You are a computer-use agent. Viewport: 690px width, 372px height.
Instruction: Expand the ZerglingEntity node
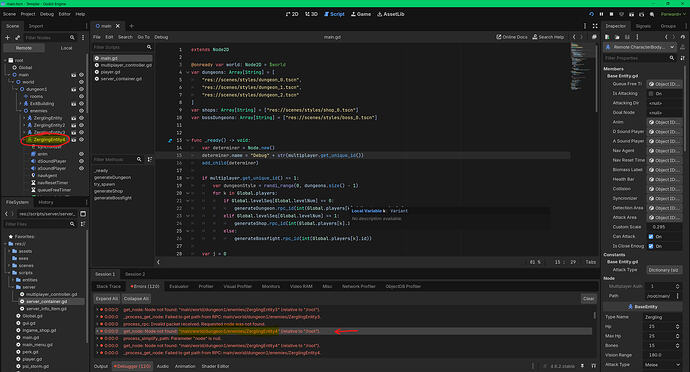click(24, 118)
